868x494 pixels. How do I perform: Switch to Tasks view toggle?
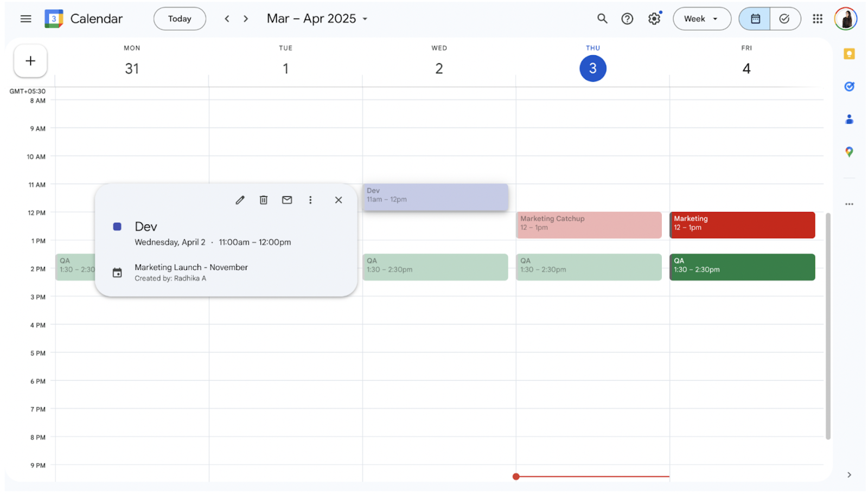(x=785, y=19)
